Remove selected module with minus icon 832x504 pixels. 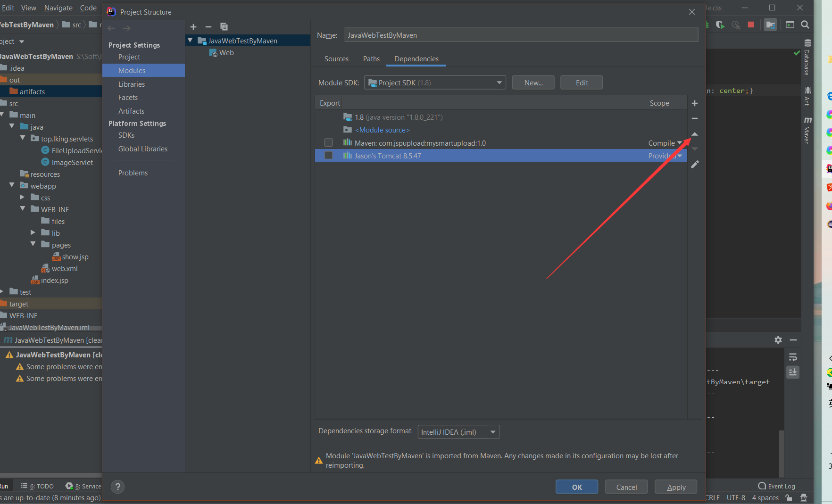click(x=208, y=27)
